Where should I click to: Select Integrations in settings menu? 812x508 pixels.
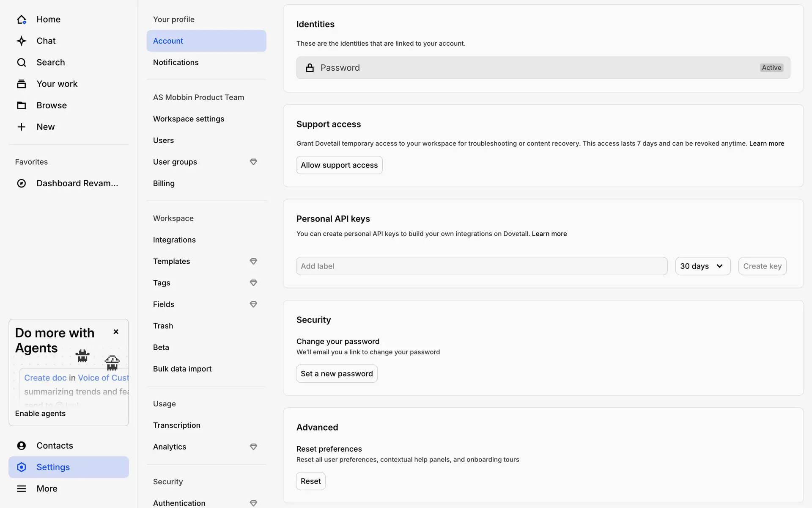coord(174,240)
